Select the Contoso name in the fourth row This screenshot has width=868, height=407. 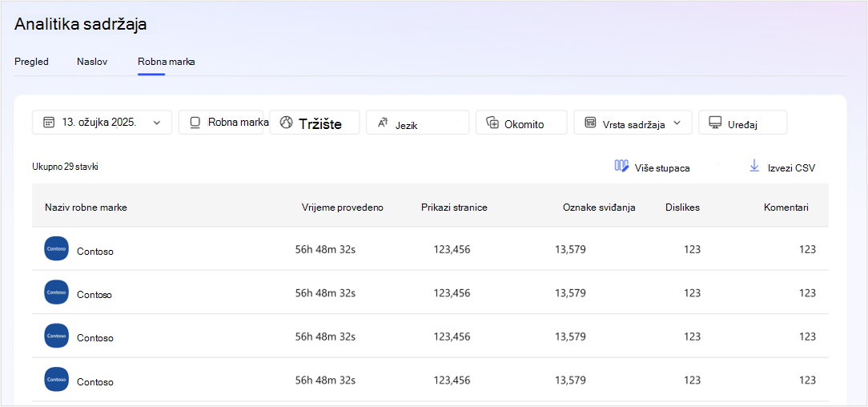(95, 382)
